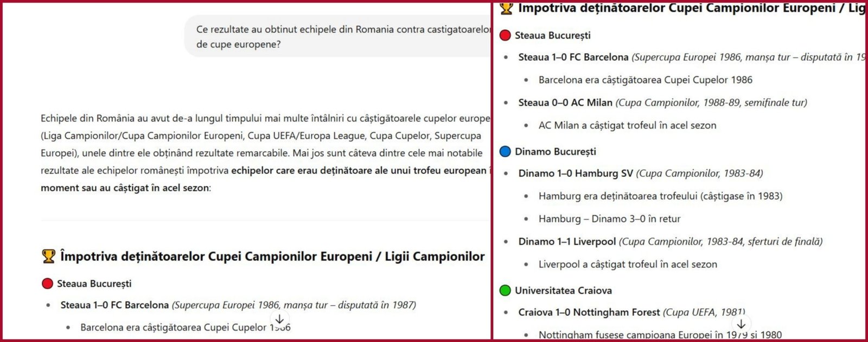
Task: Click Steaua 1–0 FC Barcelona in left panel
Action: pyautogui.click(x=114, y=305)
